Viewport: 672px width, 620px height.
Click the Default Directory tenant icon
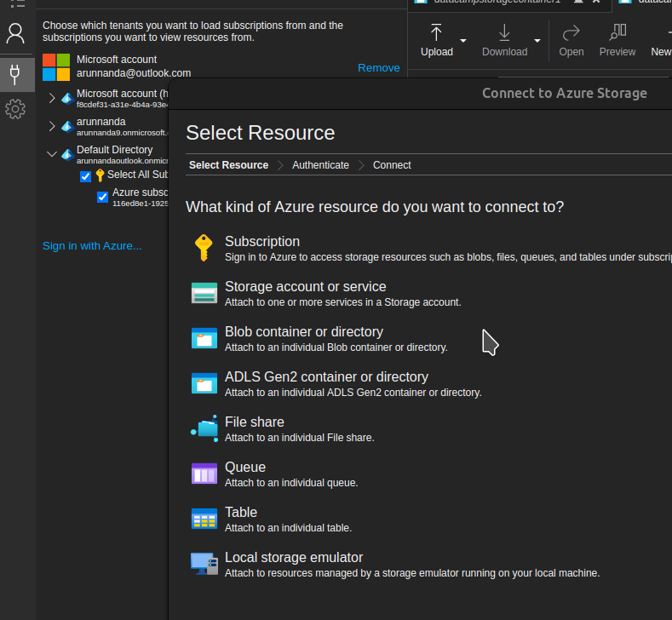[x=67, y=154]
